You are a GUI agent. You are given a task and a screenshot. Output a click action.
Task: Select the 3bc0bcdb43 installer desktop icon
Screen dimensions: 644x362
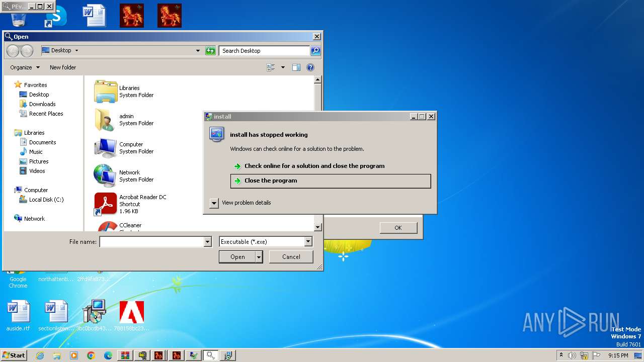[x=94, y=315]
